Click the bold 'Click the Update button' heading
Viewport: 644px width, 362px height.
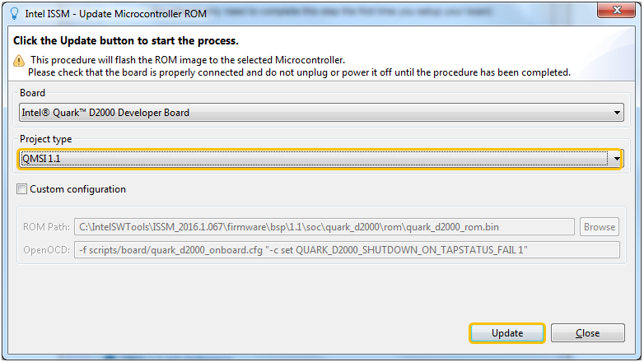click(x=126, y=40)
